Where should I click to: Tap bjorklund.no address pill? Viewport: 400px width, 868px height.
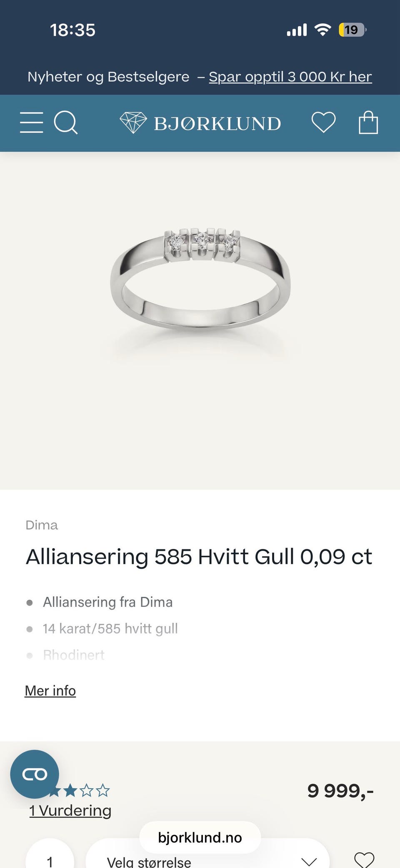(200, 838)
